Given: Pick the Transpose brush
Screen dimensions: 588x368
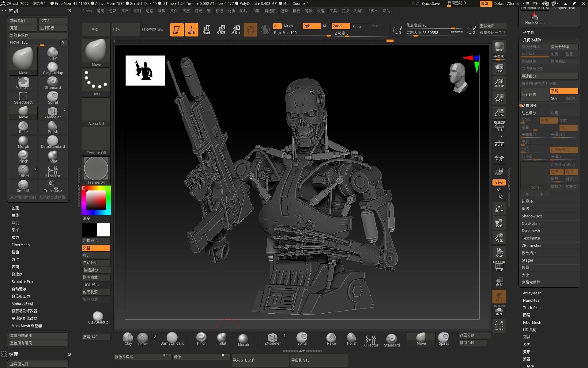Looking at the screenshot, I should 53,186.
